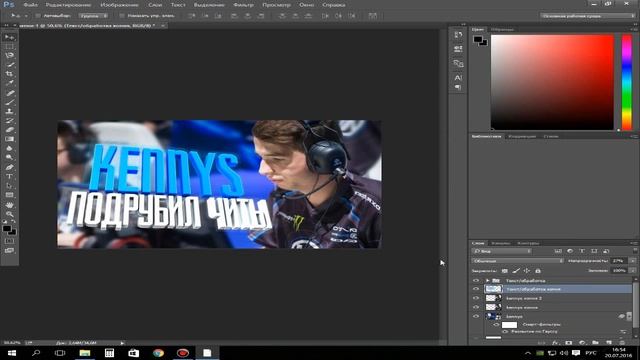Open the Opacity slider dropdown arrow
Screen dimensions: 640x360
coord(633,260)
